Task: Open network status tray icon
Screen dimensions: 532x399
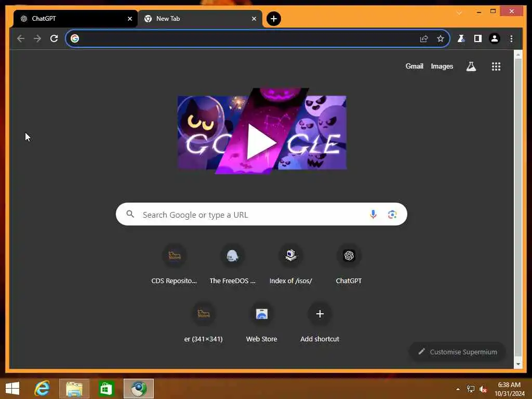Action: click(471, 389)
